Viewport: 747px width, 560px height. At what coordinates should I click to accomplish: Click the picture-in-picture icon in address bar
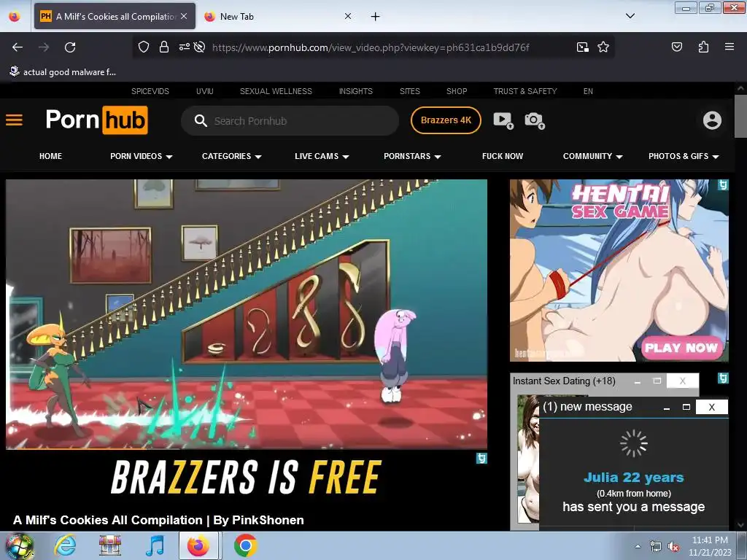[582, 47]
